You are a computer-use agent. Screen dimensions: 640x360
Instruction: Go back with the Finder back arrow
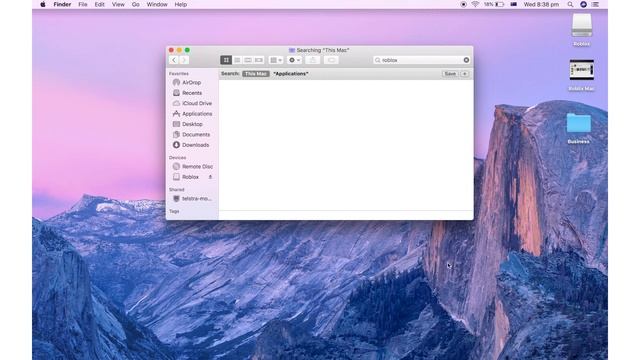click(x=174, y=60)
